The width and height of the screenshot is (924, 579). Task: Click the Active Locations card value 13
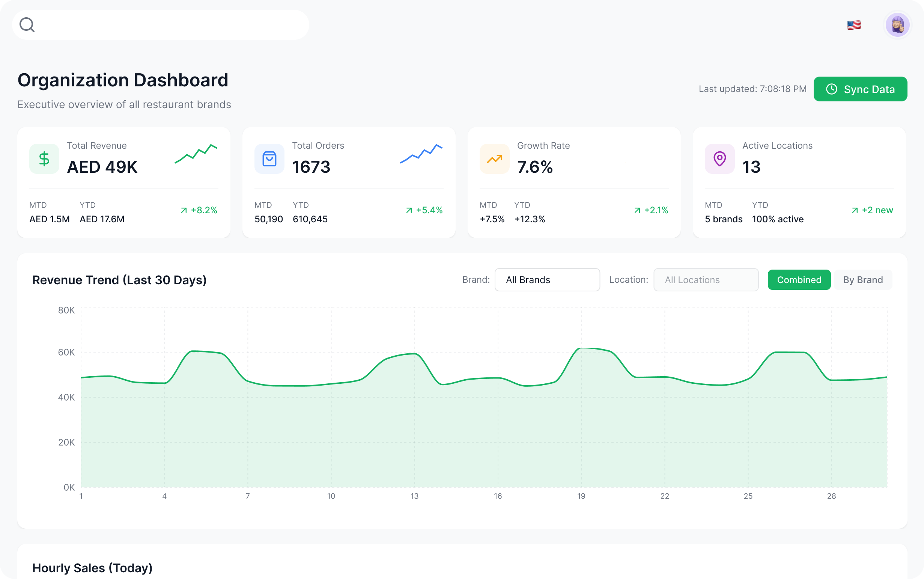[751, 167]
